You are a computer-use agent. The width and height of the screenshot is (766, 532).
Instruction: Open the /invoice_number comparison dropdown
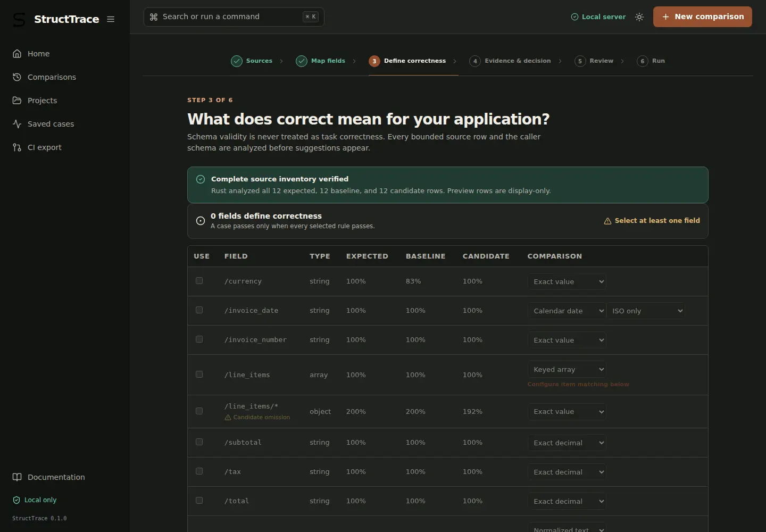[x=567, y=340]
